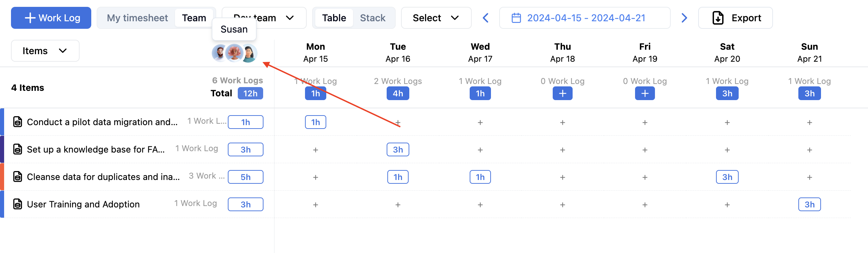
Task: Switch to My timesheet view
Action: [137, 18]
